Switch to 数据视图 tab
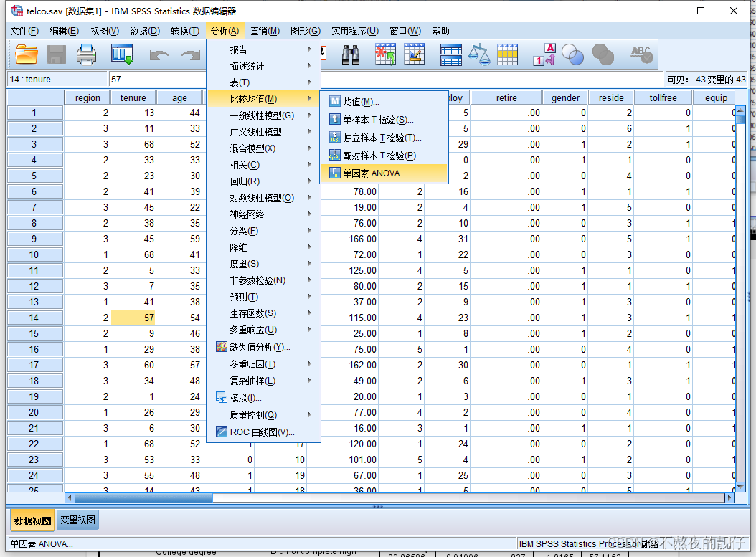Screen dimensions: 756x557 tap(32, 521)
